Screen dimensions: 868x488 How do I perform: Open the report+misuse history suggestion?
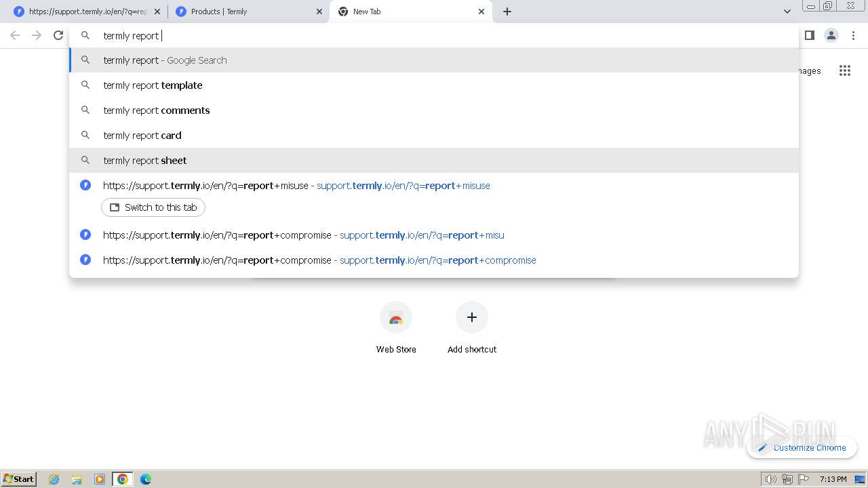(434, 186)
